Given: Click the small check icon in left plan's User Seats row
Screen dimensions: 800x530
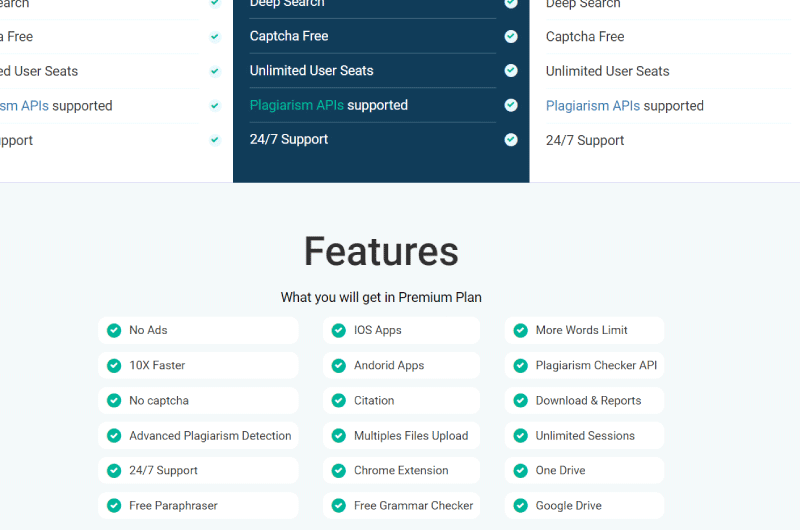Looking at the screenshot, I should [x=215, y=71].
